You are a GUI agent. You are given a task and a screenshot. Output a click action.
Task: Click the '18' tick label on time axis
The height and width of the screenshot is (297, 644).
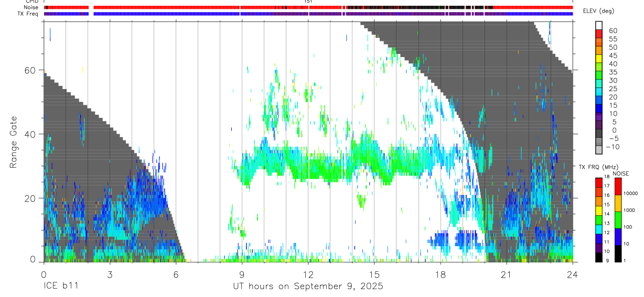[x=441, y=274]
